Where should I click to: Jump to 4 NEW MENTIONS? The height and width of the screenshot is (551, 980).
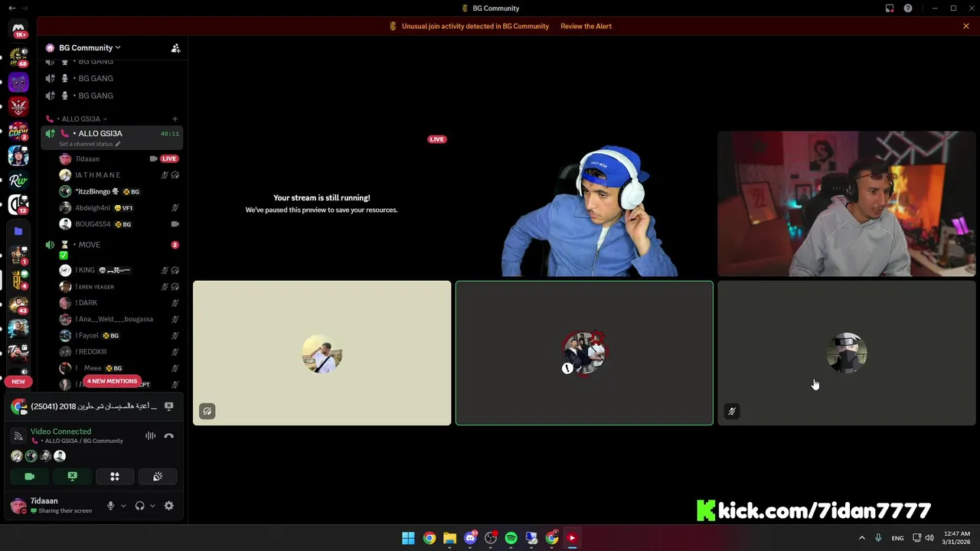[x=112, y=381]
